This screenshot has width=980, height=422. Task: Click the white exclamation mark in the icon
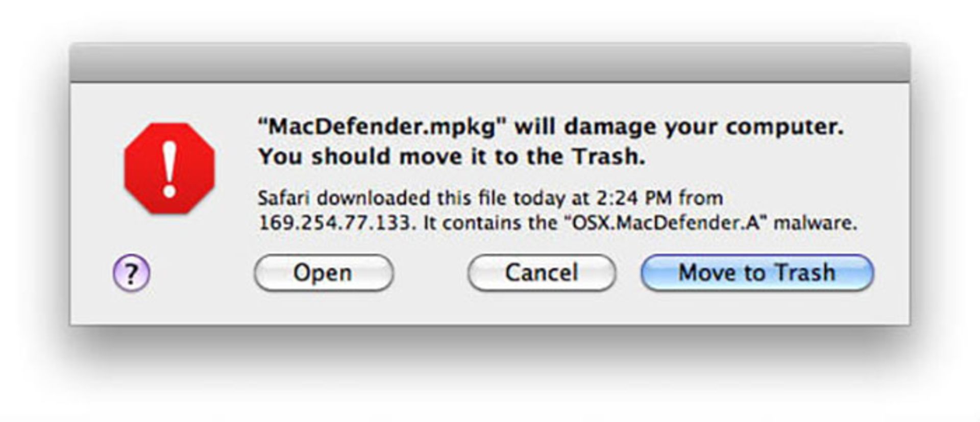tap(169, 170)
